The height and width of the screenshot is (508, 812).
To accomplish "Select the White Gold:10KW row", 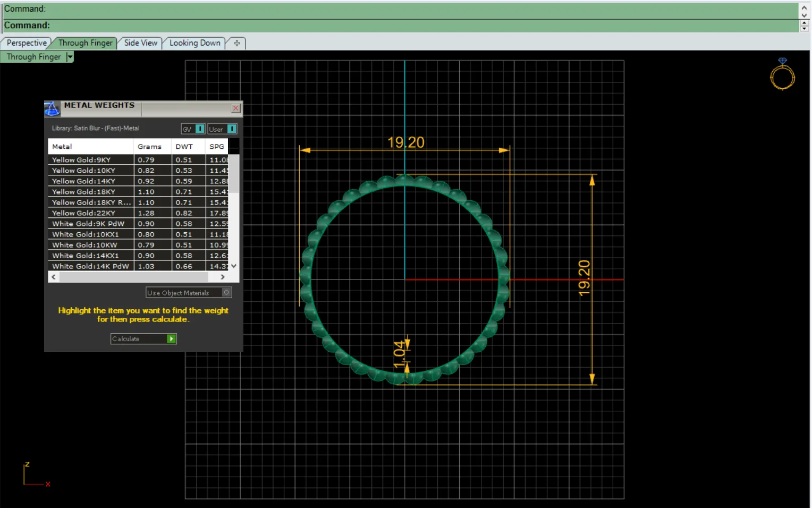I will 138,245.
